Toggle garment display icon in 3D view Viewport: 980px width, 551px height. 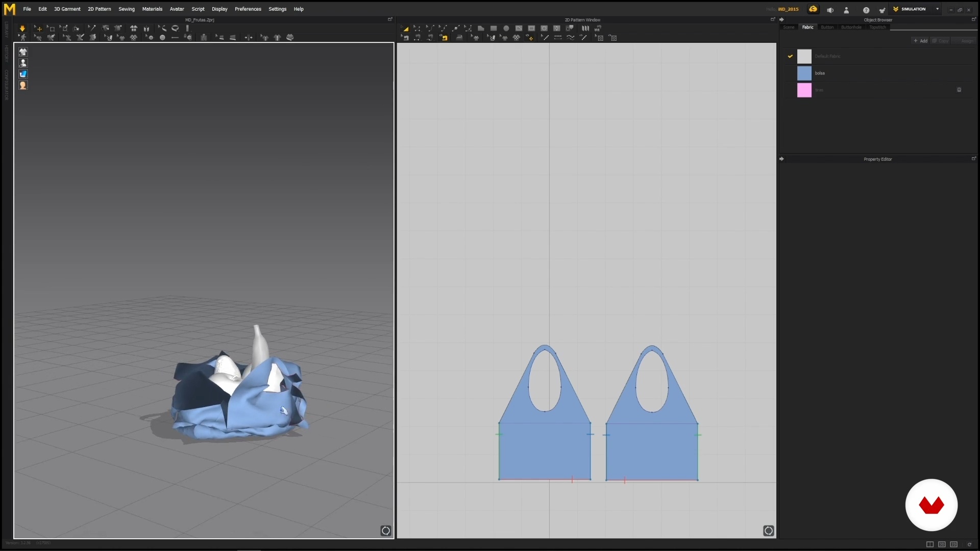(x=23, y=52)
